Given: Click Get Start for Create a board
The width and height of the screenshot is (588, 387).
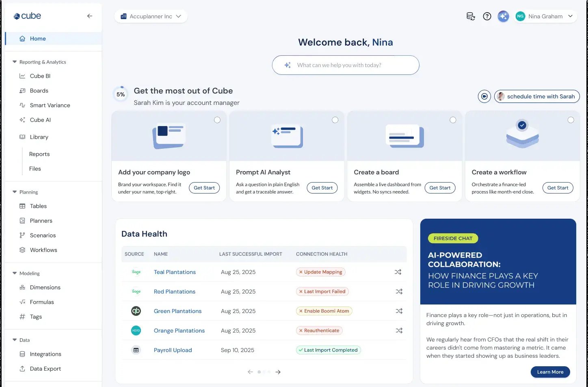Looking at the screenshot, I should (x=440, y=188).
